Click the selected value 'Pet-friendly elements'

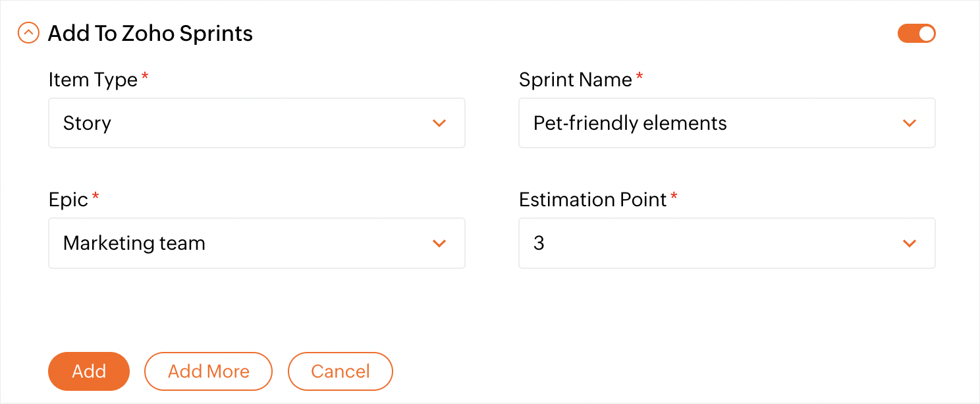click(630, 123)
